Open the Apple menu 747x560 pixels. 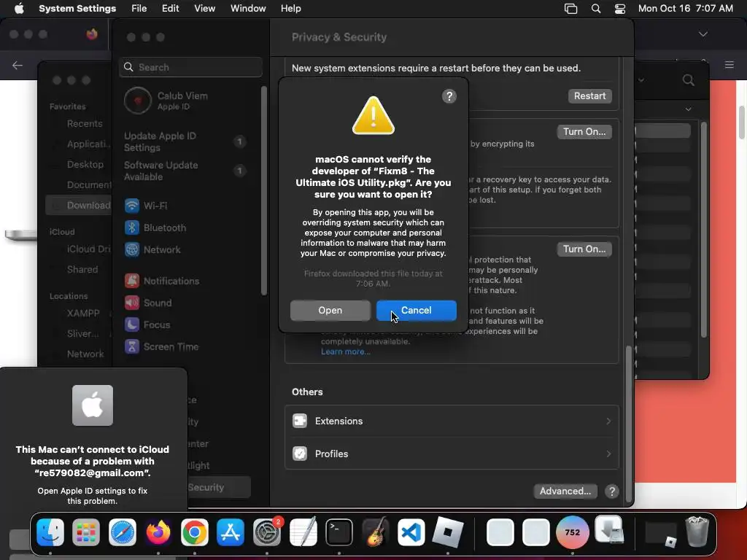19,9
